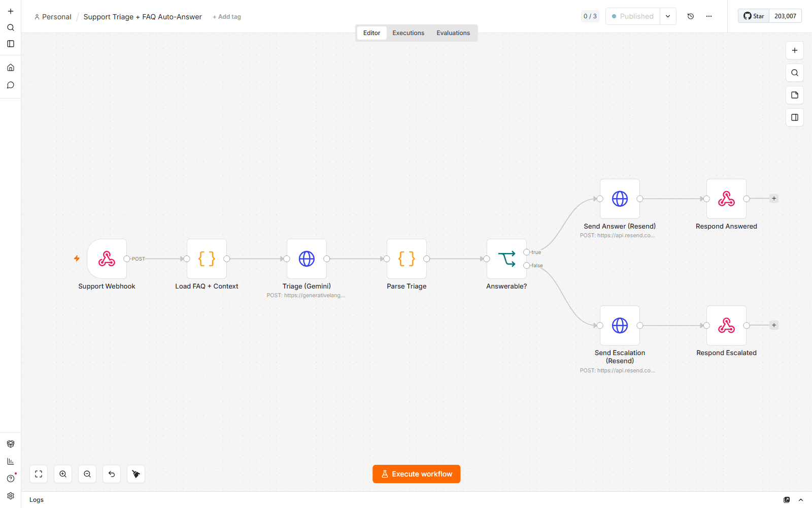Click the true output of Answerable?
The width and height of the screenshot is (812, 508).
point(527,252)
